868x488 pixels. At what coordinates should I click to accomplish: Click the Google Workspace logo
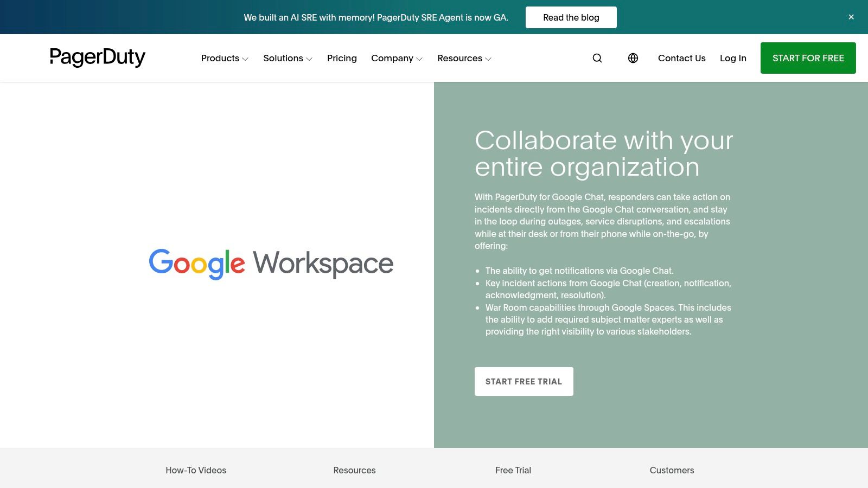(271, 264)
